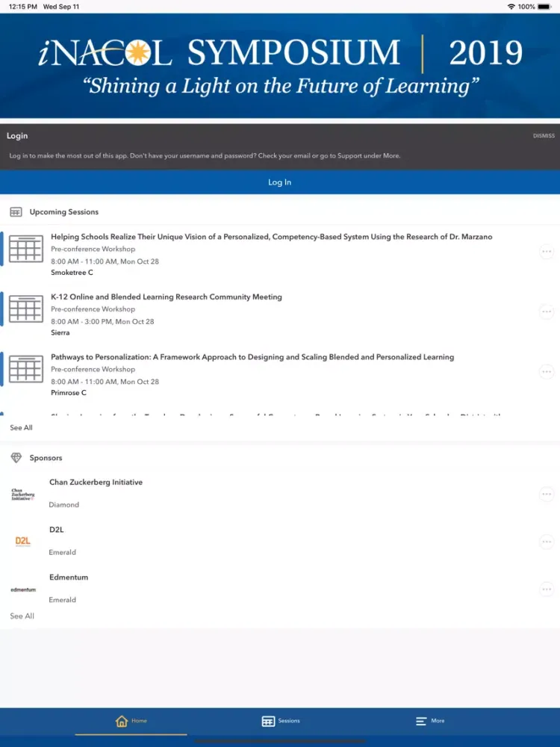Image resolution: width=560 pixels, height=747 pixels.
Task: Tap the blue Log In button
Action: click(280, 182)
